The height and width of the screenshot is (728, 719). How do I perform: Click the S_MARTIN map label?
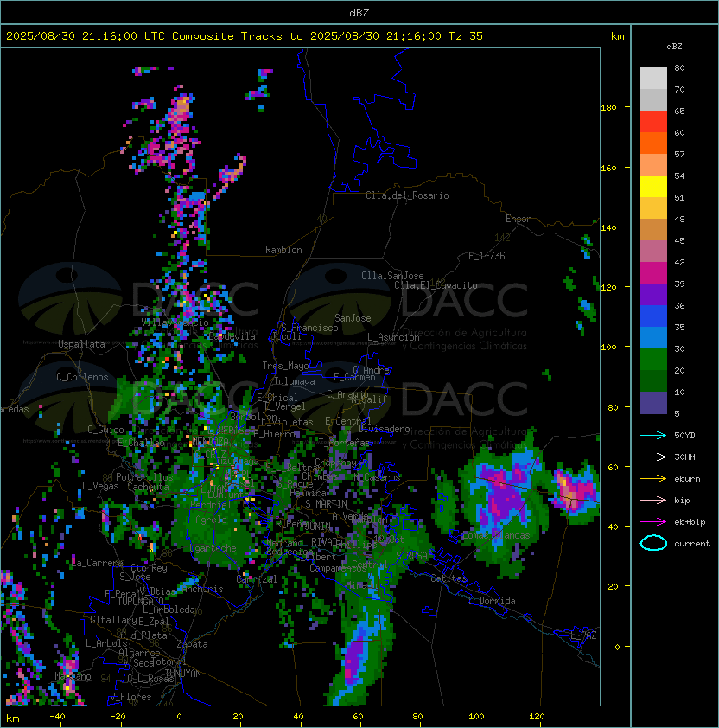click(x=326, y=504)
